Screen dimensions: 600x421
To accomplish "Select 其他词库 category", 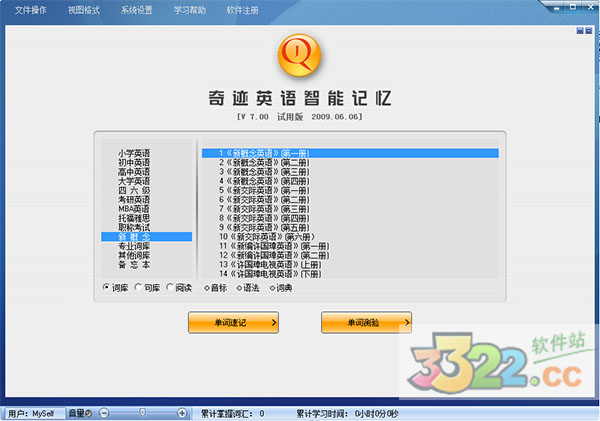I will [134, 255].
